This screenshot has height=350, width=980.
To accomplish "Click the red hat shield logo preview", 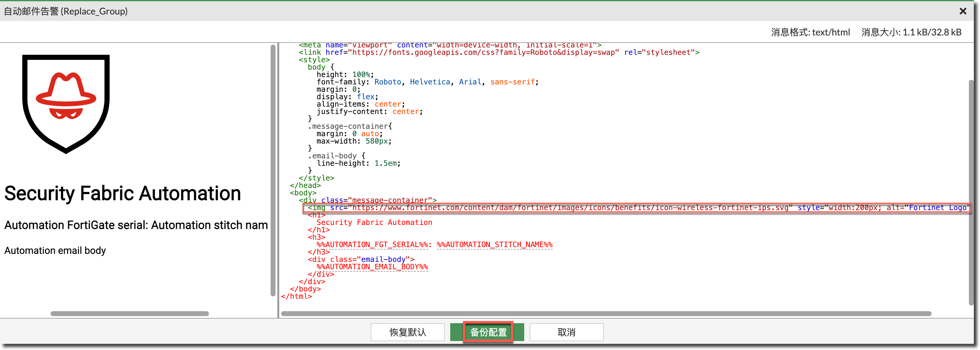I will (66, 104).
